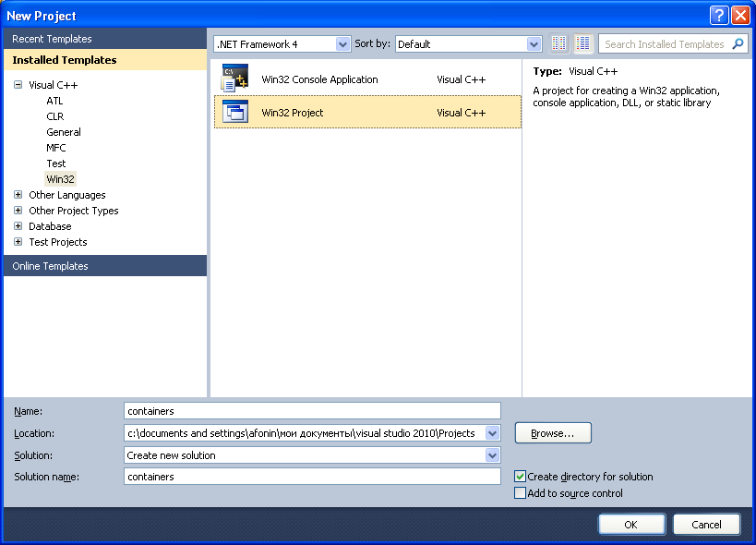
Task: Enable Create directory for solution checkbox
Action: coord(520,477)
